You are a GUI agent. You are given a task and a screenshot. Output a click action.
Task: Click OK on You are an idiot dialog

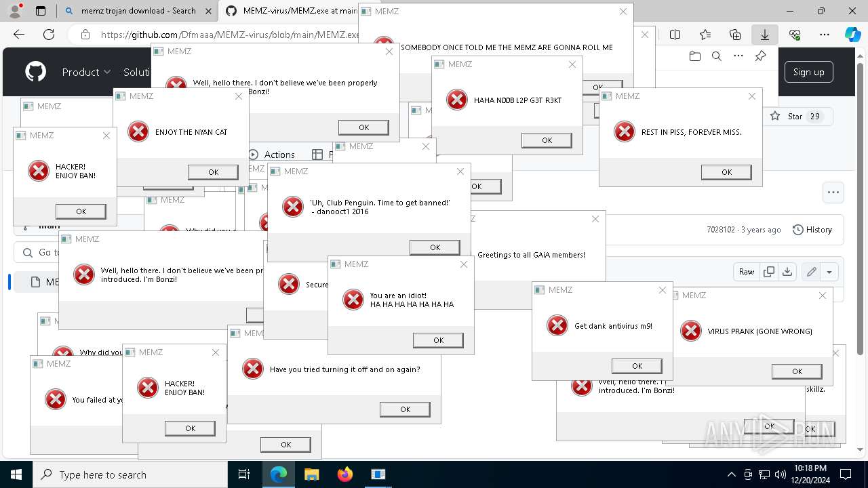pos(438,340)
